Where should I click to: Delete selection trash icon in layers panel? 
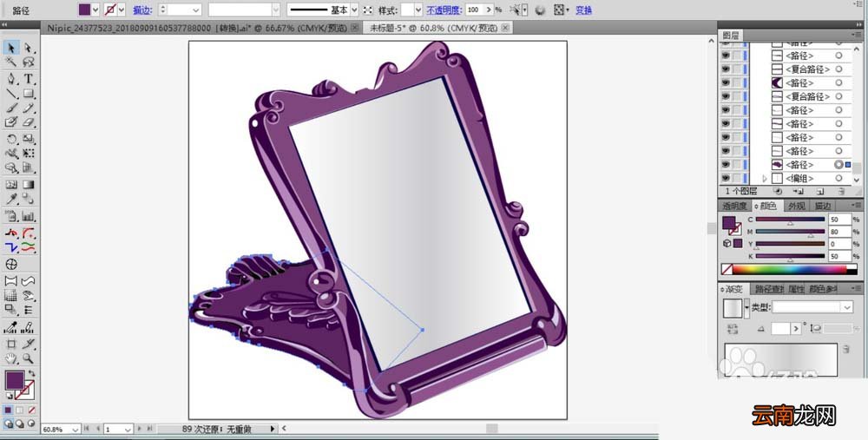pos(841,192)
